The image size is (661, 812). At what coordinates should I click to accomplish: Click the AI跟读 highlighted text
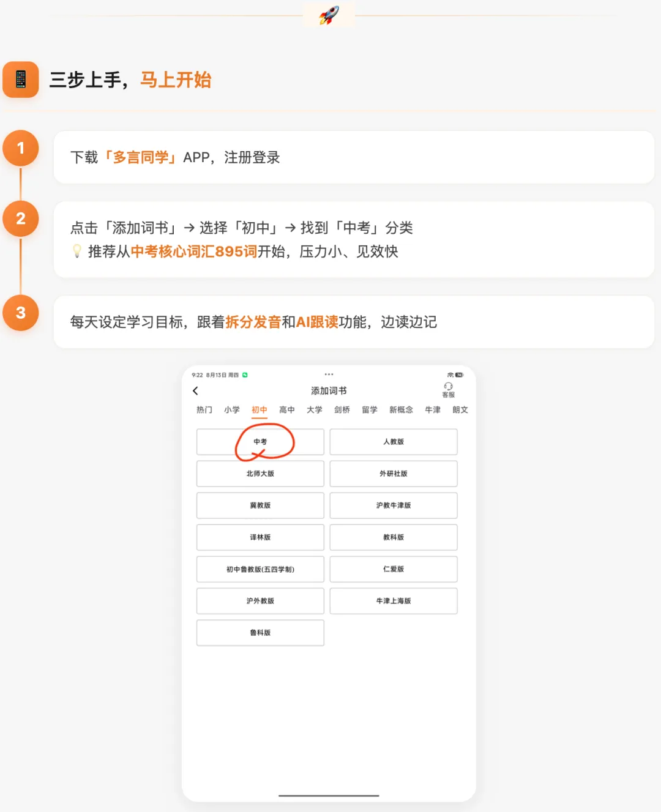pos(317,322)
